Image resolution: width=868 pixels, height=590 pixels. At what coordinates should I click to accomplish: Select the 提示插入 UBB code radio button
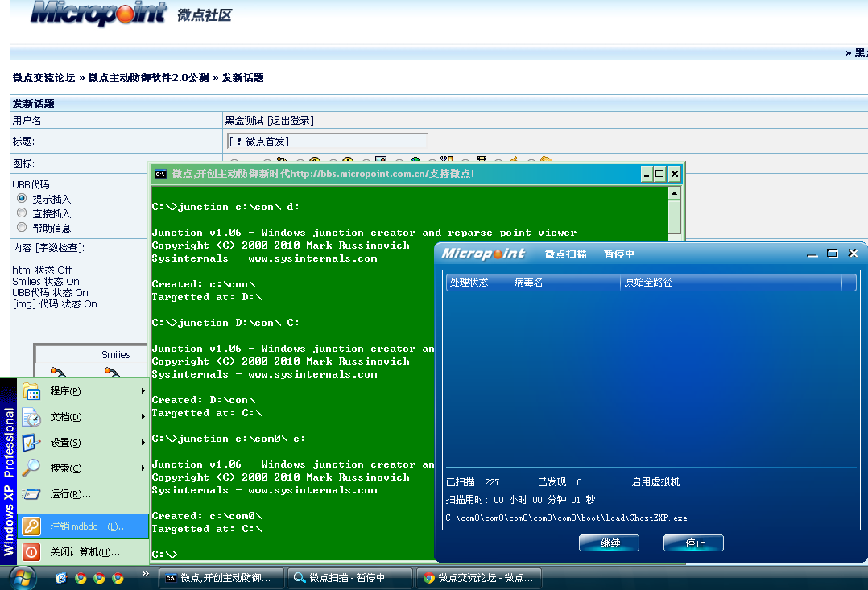22,198
